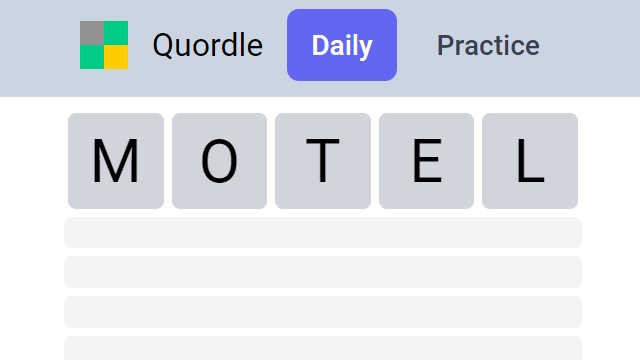Click the third empty guess row
Screen dimensions: 640x360
[323, 312]
